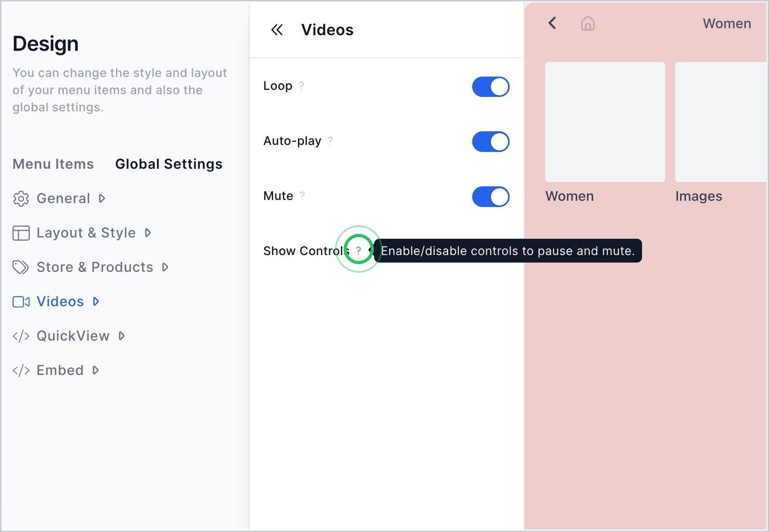The width and height of the screenshot is (769, 532).
Task: Expand the Videos section arrow
Action: (96, 301)
